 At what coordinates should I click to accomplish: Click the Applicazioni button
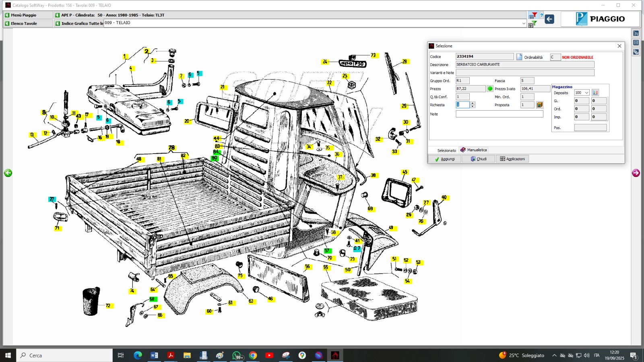click(512, 159)
